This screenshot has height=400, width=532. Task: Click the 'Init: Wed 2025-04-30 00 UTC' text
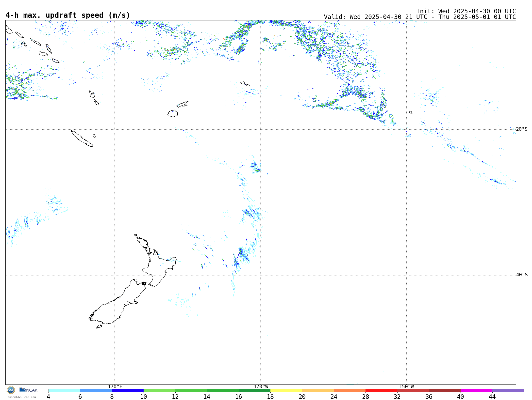466,11
